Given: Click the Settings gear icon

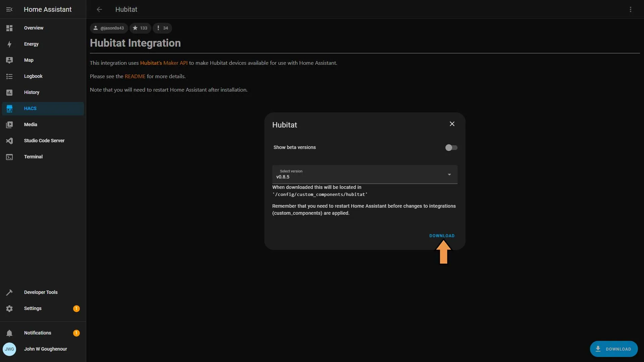Looking at the screenshot, I should (9, 309).
